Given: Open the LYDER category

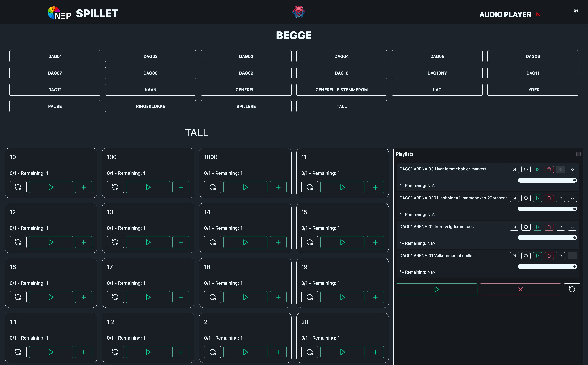Looking at the screenshot, I should [532, 90].
